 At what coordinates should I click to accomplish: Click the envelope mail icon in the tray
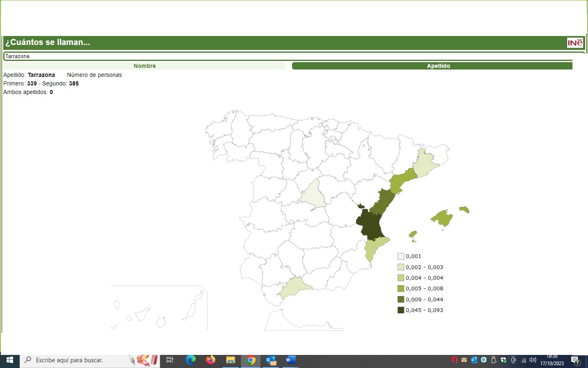pyautogui.click(x=464, y=360)
